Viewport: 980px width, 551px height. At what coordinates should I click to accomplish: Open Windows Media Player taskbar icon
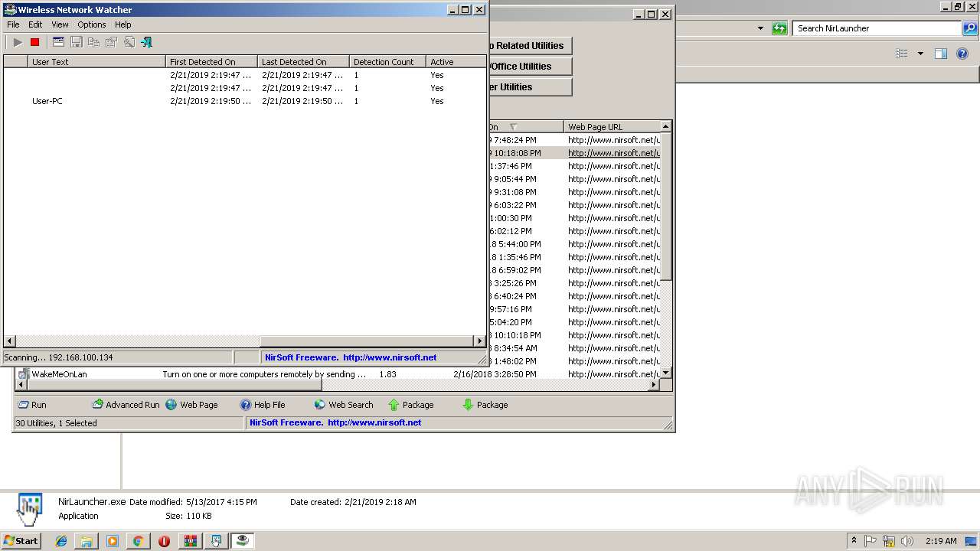pyautogui.click(x=113, y=541)
